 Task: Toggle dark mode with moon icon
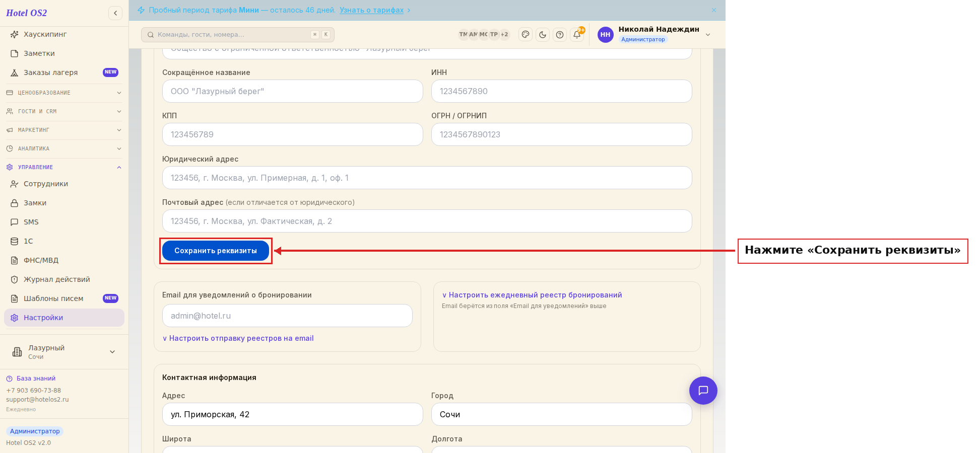point(543,35)
